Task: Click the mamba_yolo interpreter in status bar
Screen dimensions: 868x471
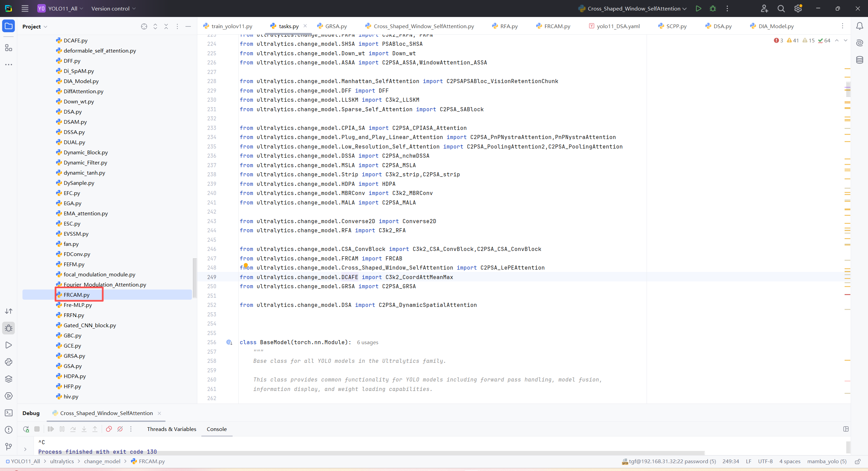Action: [827, 461]
